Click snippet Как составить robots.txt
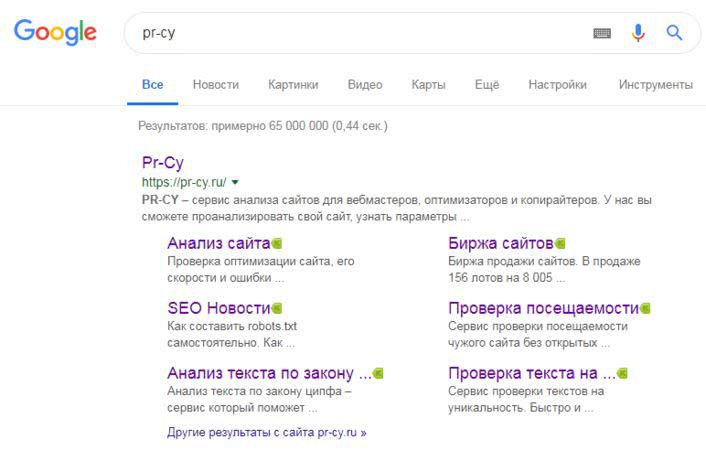Screen dimensions: 706x450 coord(232,335)
